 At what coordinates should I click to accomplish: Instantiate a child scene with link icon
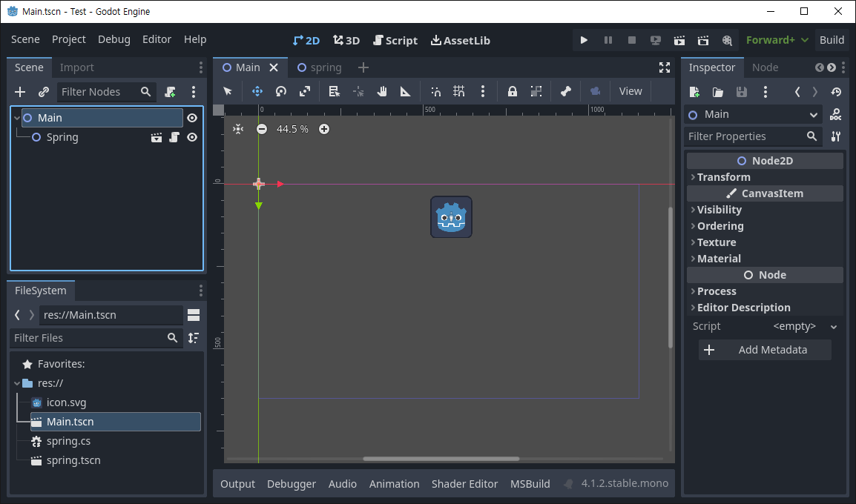point(44,92)
